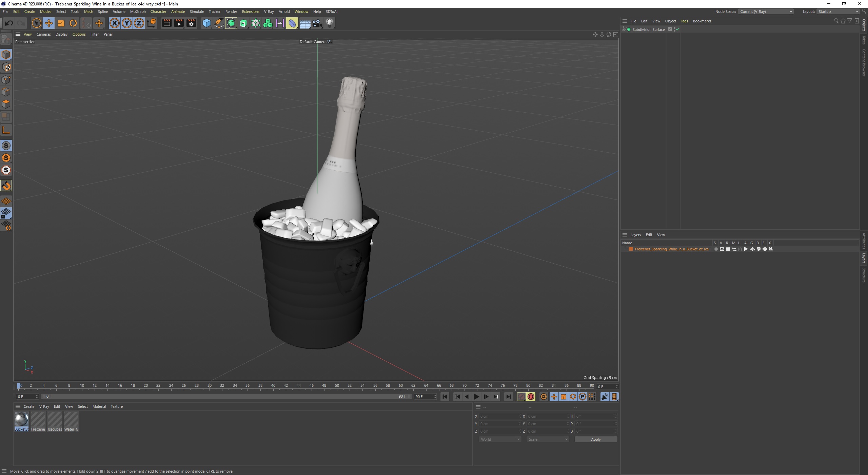Activate the Scale tool in top toolbar
Image resolution: width=868 pixels, height=475 pixels.
(61, 23)
